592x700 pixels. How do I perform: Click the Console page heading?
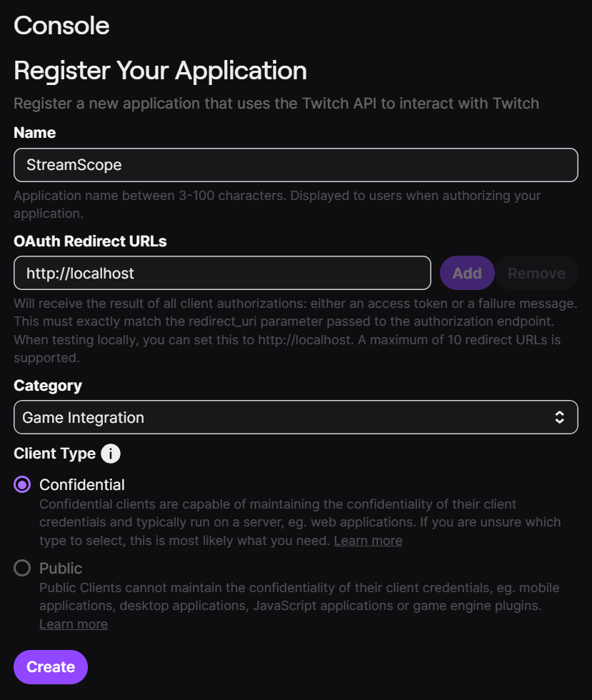61,26
